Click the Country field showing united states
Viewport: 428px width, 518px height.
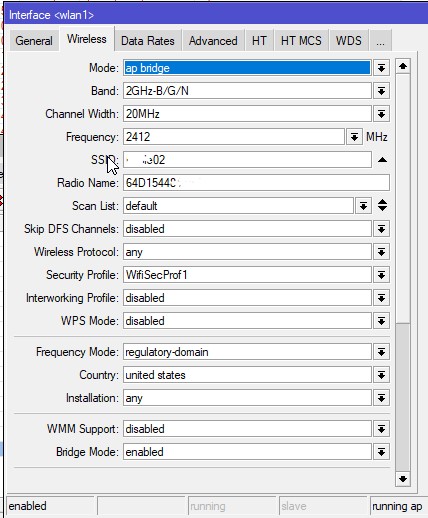[247, 375]
